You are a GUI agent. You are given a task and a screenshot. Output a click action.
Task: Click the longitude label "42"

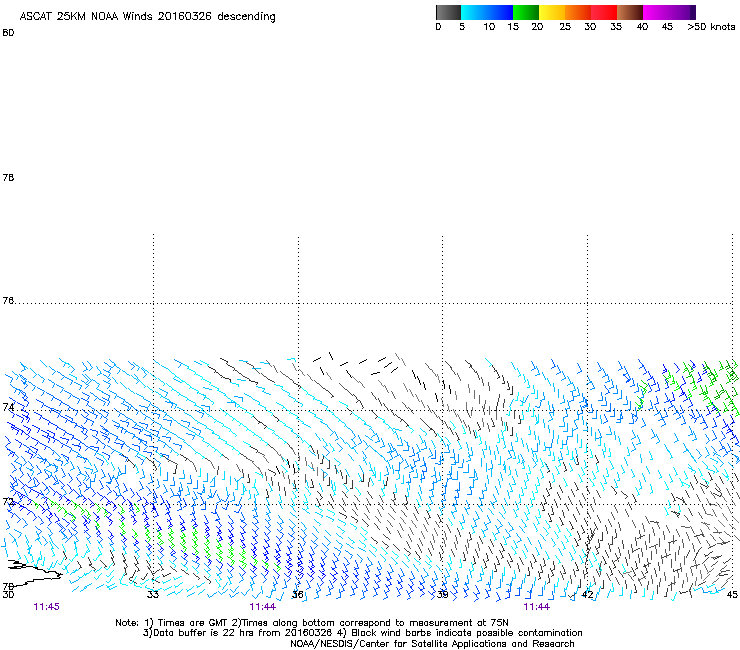pos(587,595)
